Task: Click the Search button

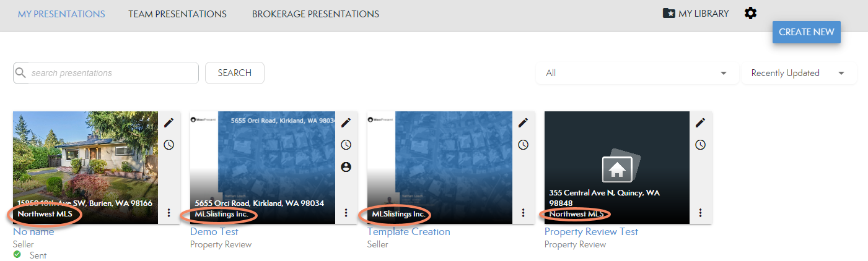Action: [x=234, y=73]
